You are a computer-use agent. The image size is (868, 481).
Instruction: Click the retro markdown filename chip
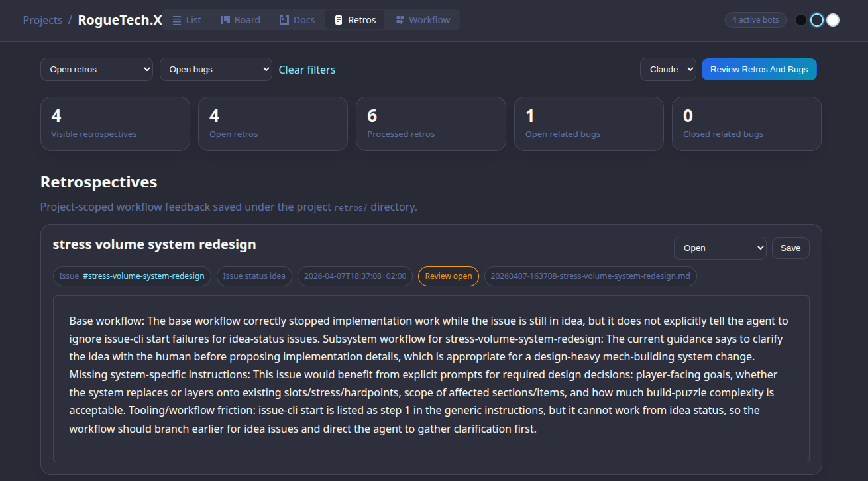(x=590, y=276)
